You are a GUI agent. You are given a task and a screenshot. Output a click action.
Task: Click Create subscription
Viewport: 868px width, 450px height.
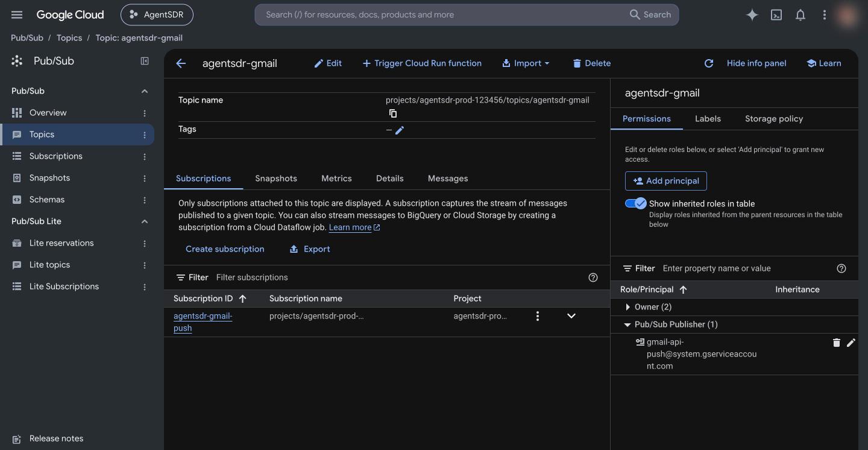[x=225, y=249]
